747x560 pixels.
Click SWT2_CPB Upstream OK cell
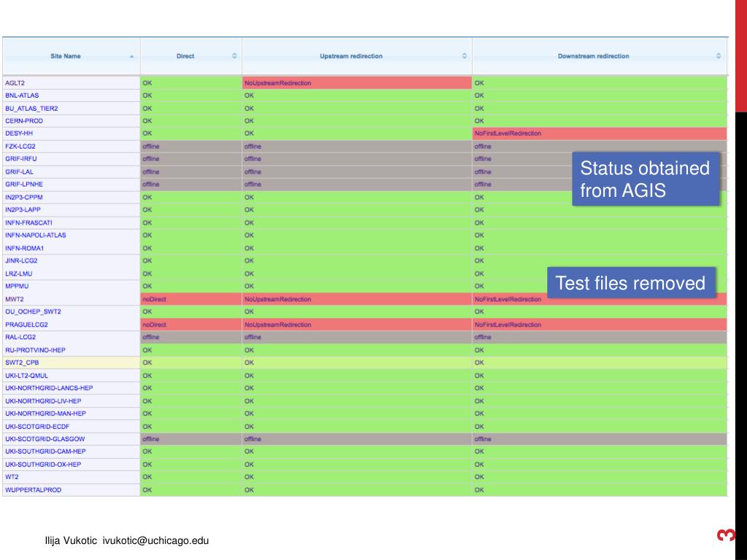pos(357,362)
